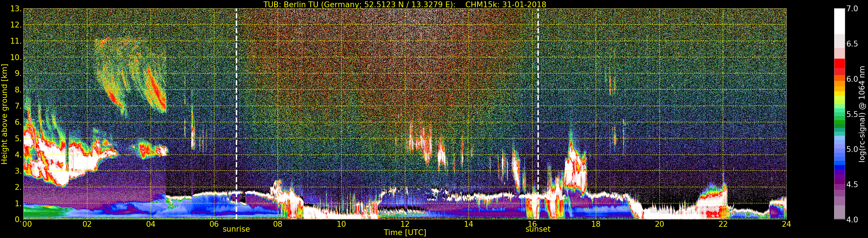The image size is (868, 238).
Task: Click the height axis tick label '8.'
Action: click(x=18, y=90)
